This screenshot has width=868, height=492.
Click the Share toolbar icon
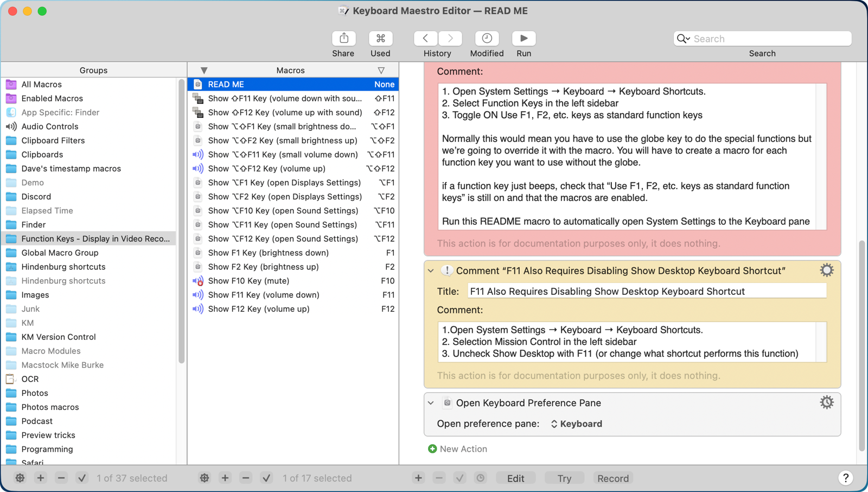[x=344, y=39]
